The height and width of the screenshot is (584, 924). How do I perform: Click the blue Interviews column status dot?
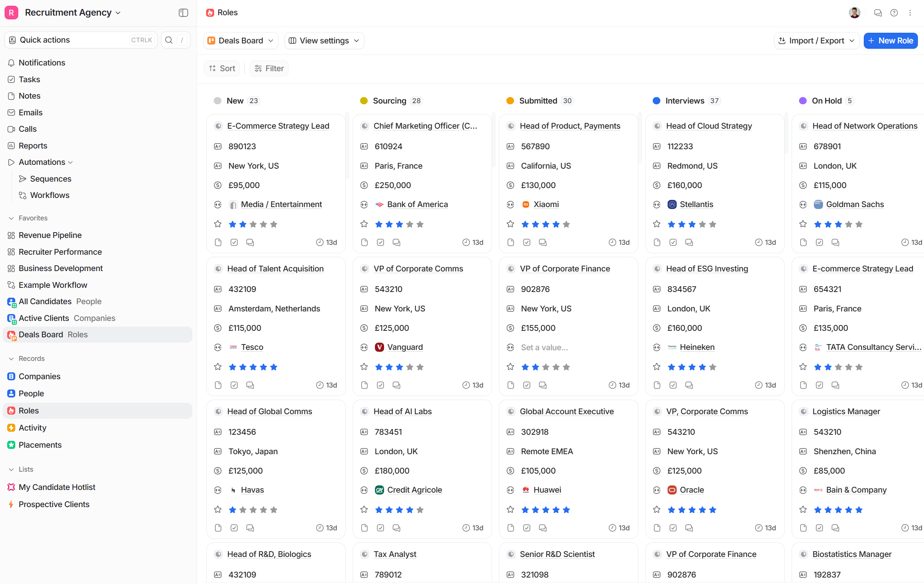(656, 101)
